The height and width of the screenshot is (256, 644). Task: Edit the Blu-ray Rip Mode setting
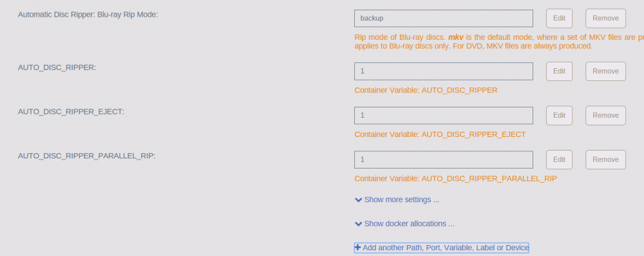click(x=559, y=19)
